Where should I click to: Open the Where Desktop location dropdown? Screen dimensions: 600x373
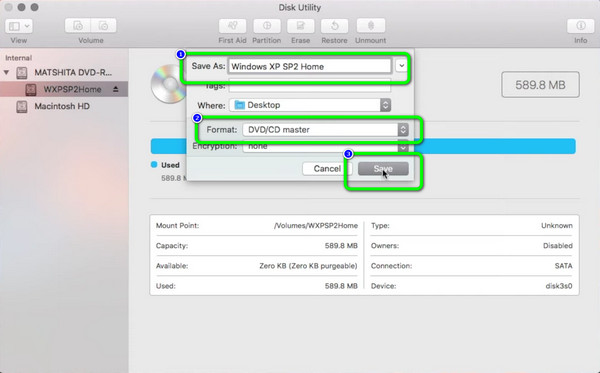coord(310,105)
